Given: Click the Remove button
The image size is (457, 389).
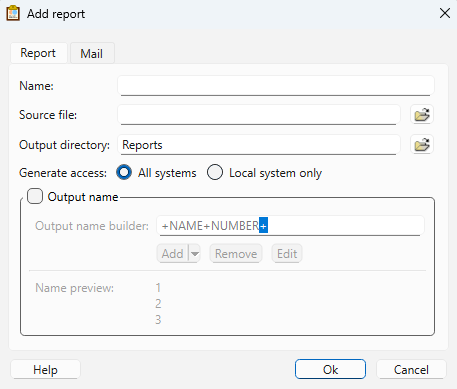Looking at the screenshot, I should (236, 254).
